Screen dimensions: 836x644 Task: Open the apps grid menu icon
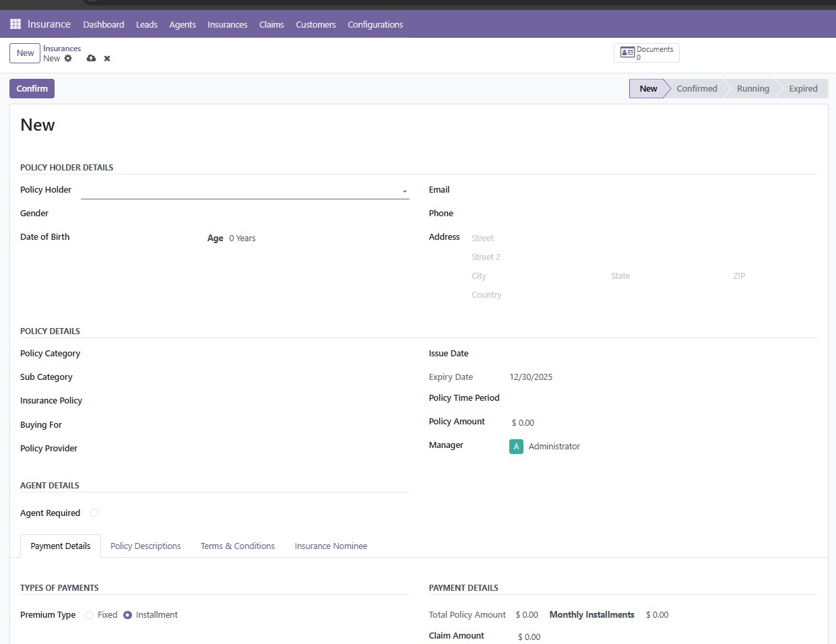[15, 24]
